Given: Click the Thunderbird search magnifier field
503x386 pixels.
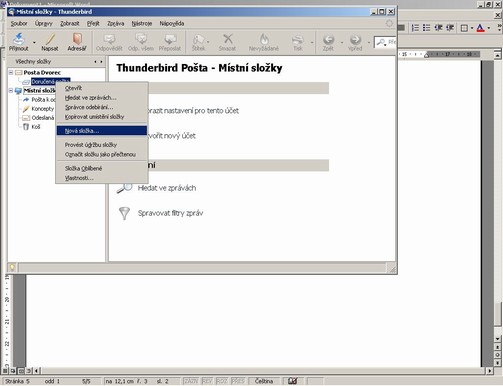Looking at the screenshot, I should click(385, 42).
